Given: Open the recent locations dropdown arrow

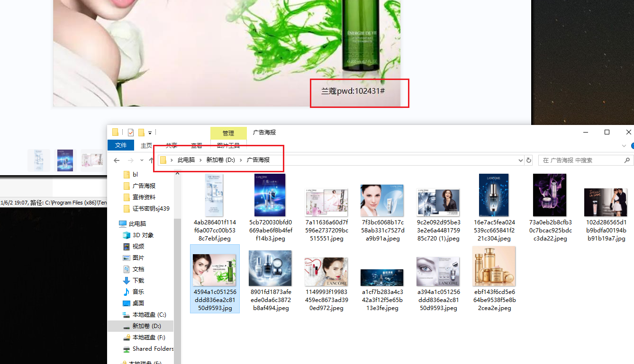Looking at the screenshot, I should coord(141,160).
